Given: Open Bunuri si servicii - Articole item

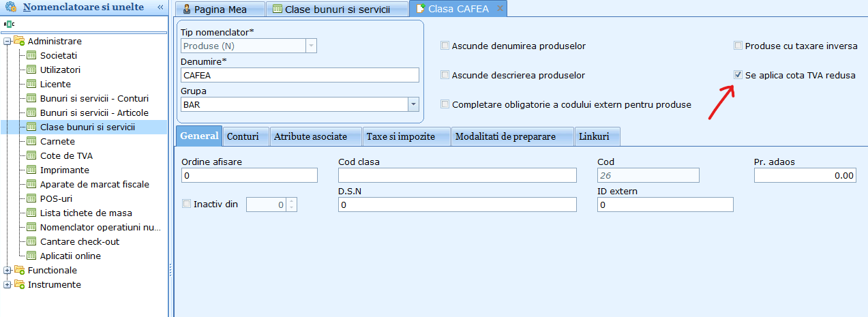Looking at the screenshot, I should pos(94,112).
